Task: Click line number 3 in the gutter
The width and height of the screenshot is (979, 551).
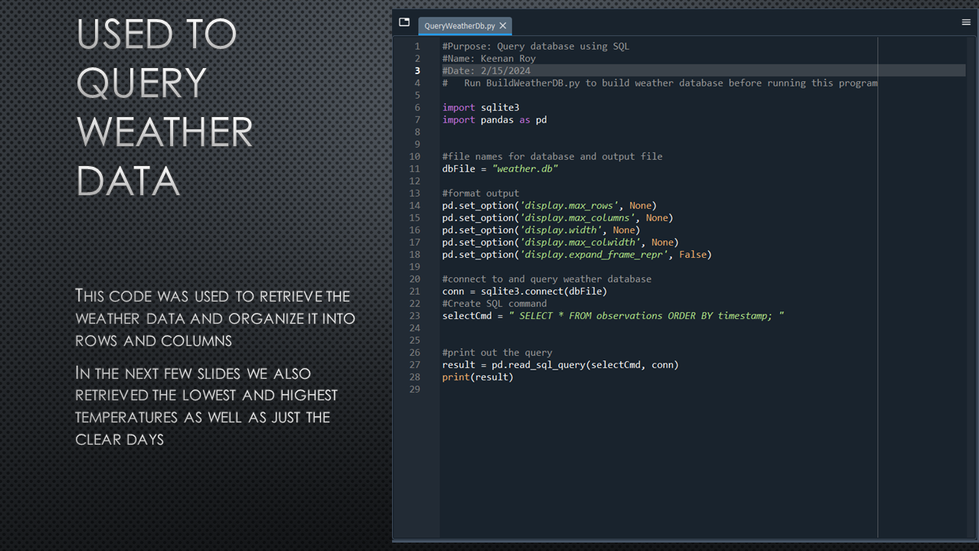Action: [417, 71]
